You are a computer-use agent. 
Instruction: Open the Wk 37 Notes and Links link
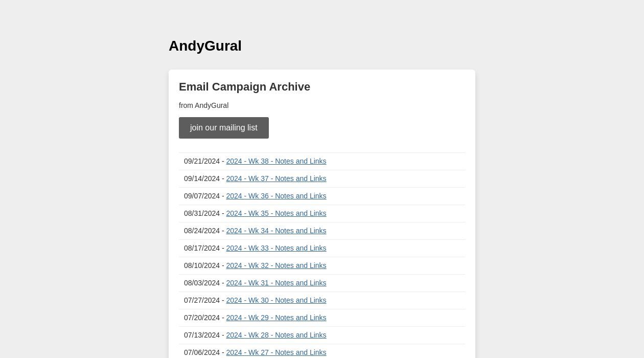276,178
